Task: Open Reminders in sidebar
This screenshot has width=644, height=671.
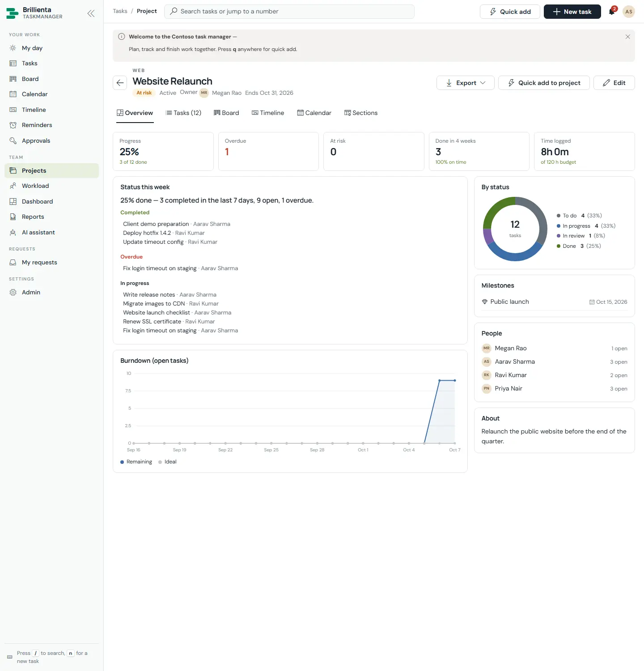Action: 51,125
